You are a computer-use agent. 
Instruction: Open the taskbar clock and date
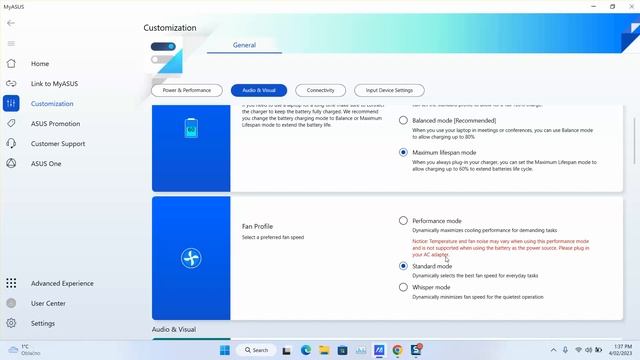620,350
